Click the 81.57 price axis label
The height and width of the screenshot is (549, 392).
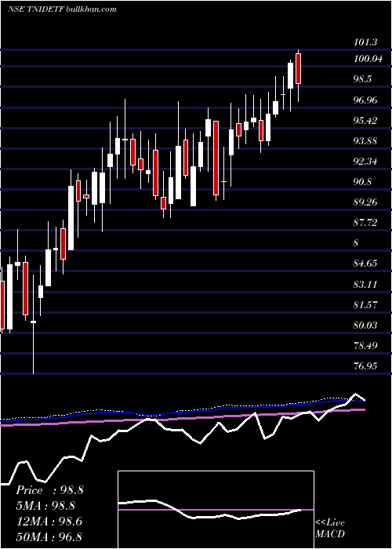click(x=366, y=304)
